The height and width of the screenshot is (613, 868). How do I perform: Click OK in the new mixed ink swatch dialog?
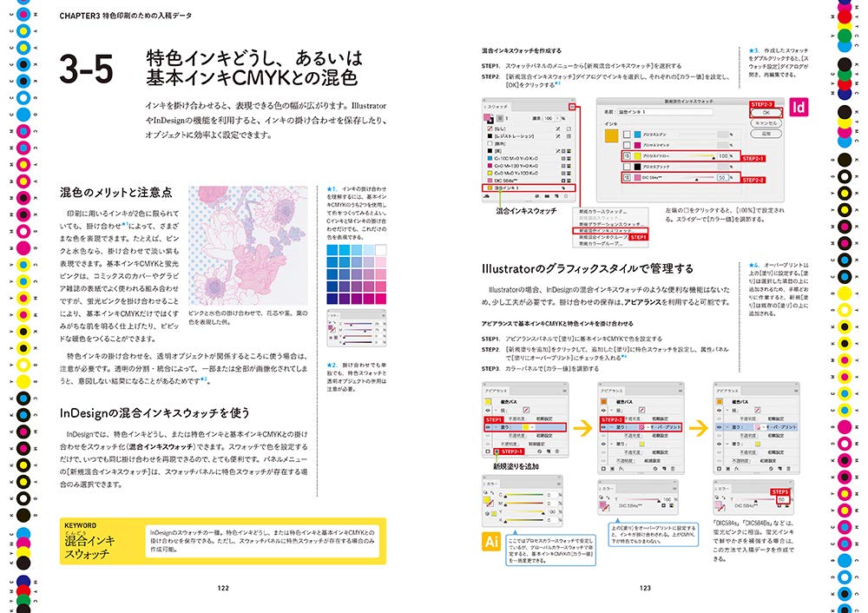pyautogui.click(x=766, y=112)
